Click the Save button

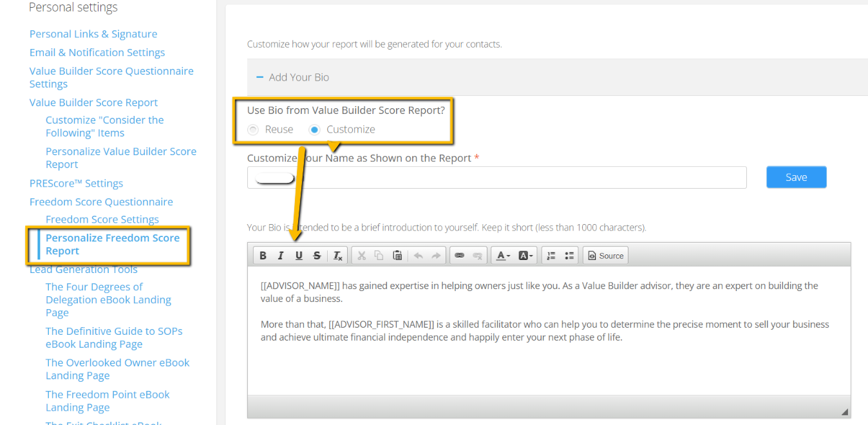tap(797, 177)
